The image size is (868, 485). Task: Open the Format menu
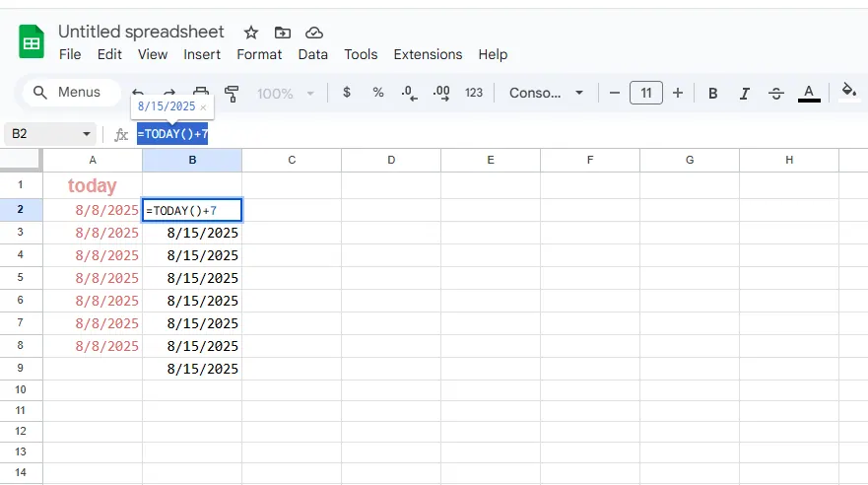(259, 54)
